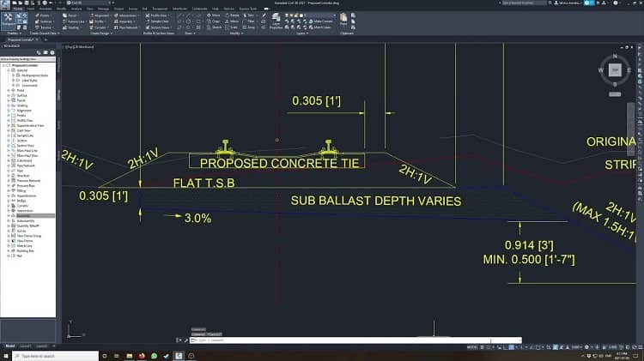Select the Intersection tree item

25,210
